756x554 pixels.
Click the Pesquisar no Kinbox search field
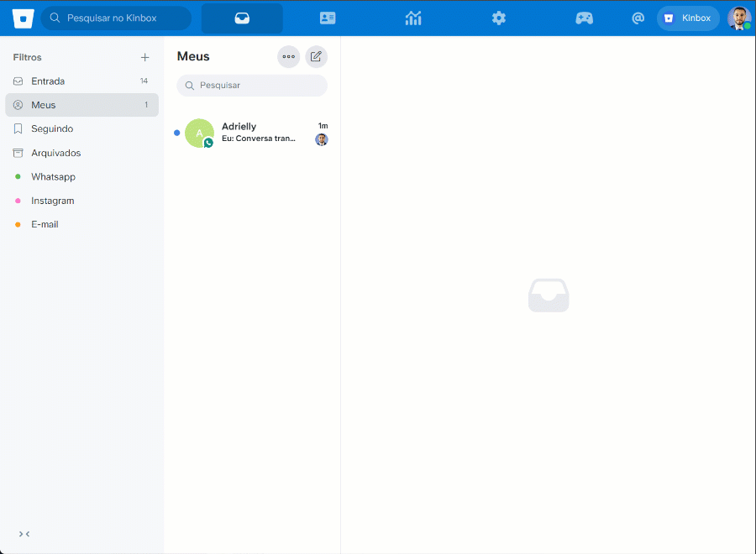(118, 18)
